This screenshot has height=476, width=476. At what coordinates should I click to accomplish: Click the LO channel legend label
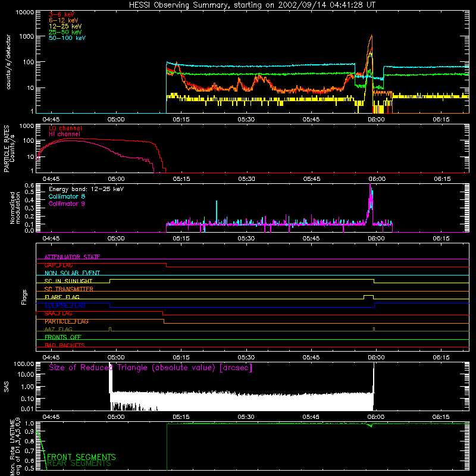pyautogui.click(x=65, y=128)
